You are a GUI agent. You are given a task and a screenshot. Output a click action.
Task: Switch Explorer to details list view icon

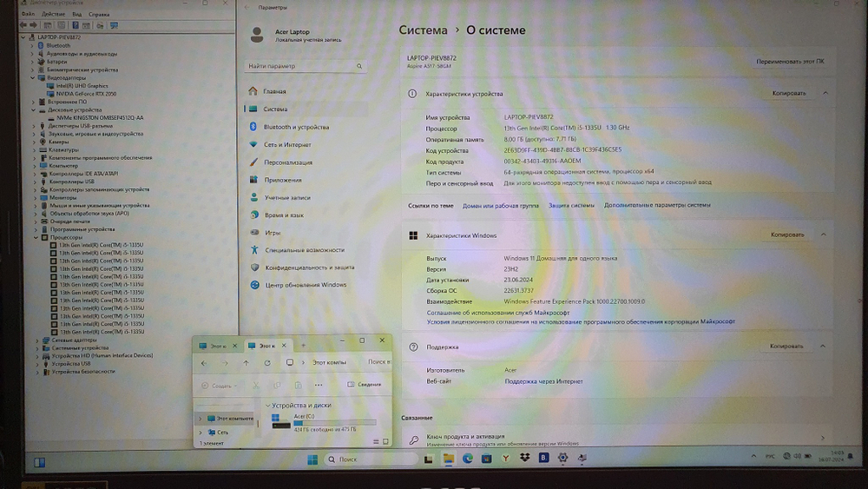point(376,441)
